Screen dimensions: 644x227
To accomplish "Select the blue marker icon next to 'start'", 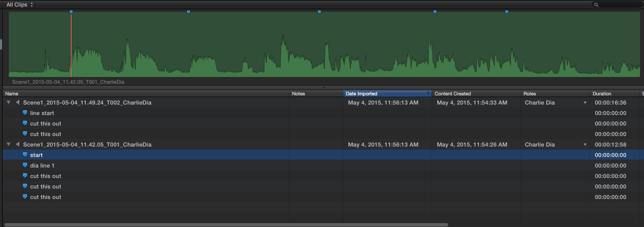I will 25,155.
